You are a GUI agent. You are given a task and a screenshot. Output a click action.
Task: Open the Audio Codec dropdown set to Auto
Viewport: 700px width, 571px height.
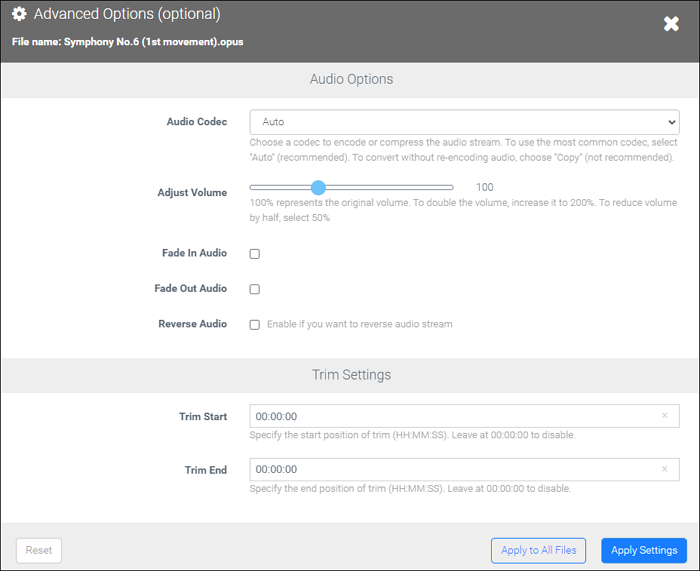[x=463, y=122]
